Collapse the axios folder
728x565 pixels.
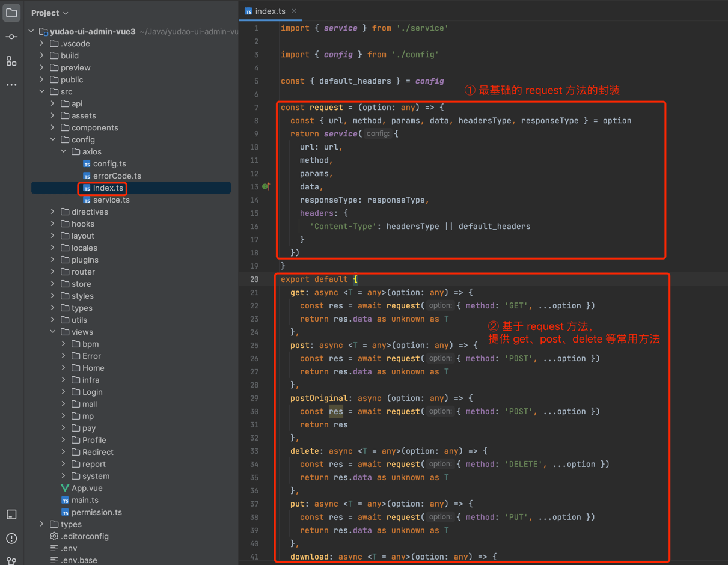(x=64, y=152)
